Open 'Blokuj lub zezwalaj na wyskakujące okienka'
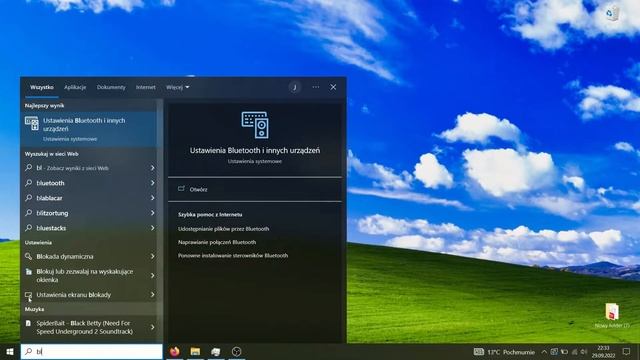This screenshot has height=360, width=640. tap(89, 276)
